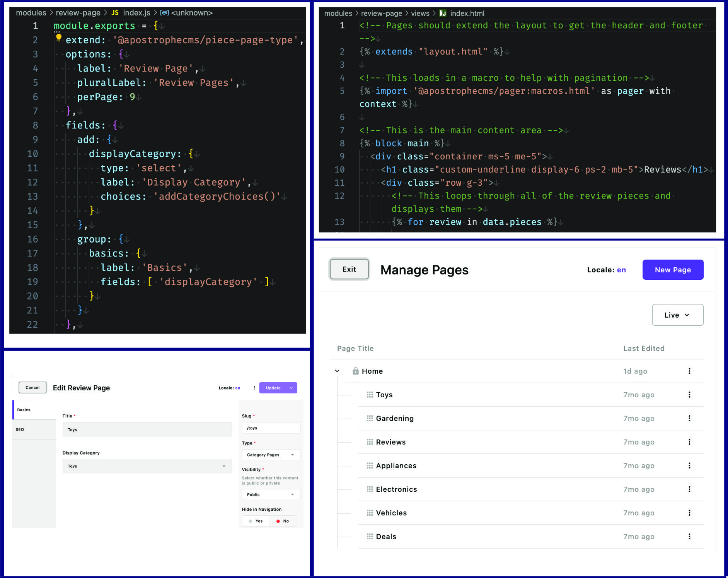
Task: Click Exit in Manage Pages
Action: (x=349, y=269)
